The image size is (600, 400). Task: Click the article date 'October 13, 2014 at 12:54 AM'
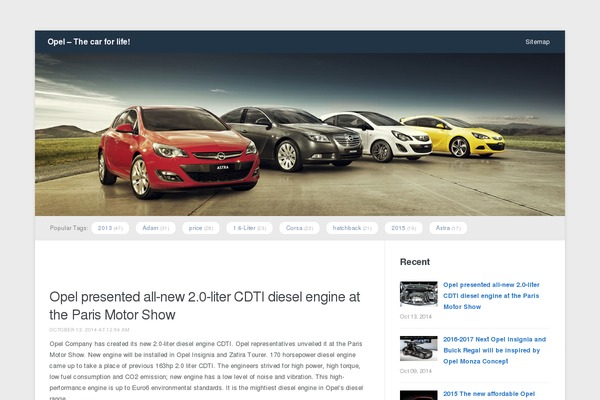coord(89,330)
